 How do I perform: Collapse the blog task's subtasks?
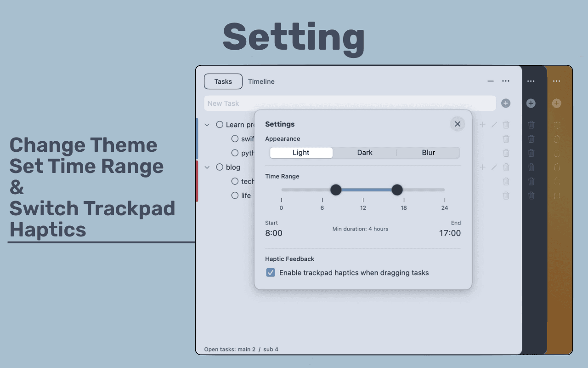[x=207, y=167]
